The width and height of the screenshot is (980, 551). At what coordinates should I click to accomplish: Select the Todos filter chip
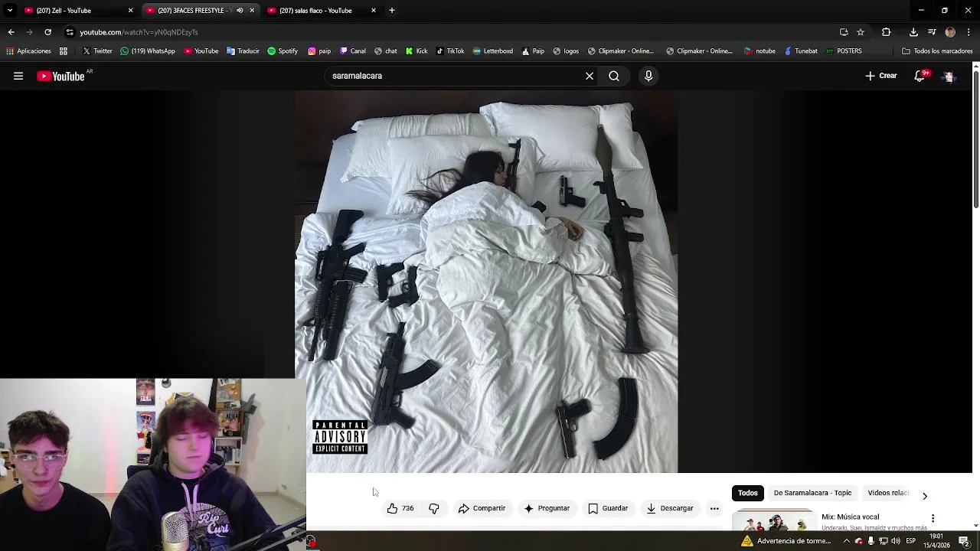(747, 493)
